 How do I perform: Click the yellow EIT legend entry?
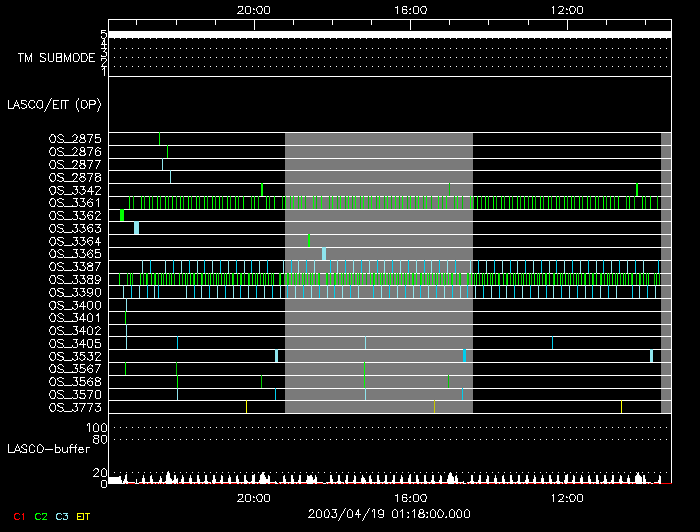click(x=83, y=517)
